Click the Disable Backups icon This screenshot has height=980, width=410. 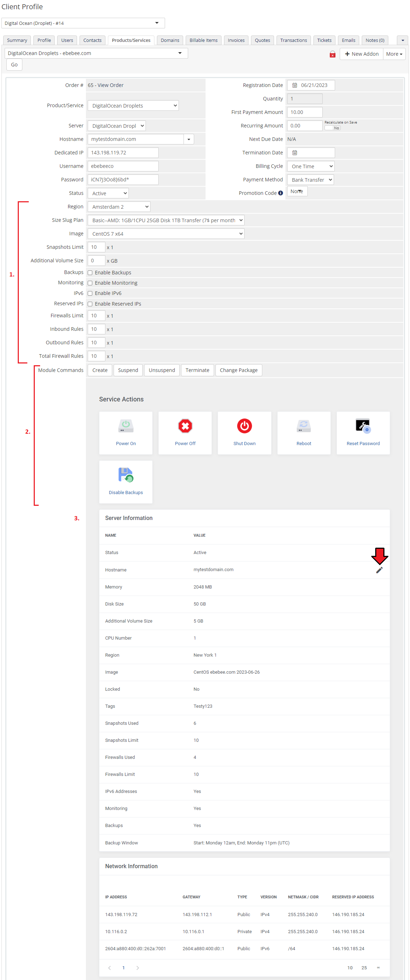(x=126, y=475)
